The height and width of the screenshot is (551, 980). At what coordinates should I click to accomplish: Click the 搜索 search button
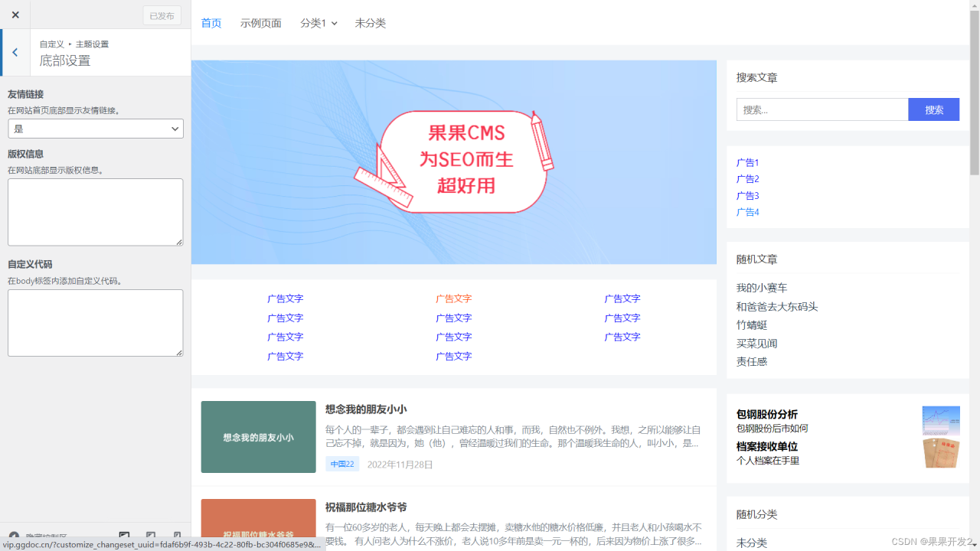point(933,109)
